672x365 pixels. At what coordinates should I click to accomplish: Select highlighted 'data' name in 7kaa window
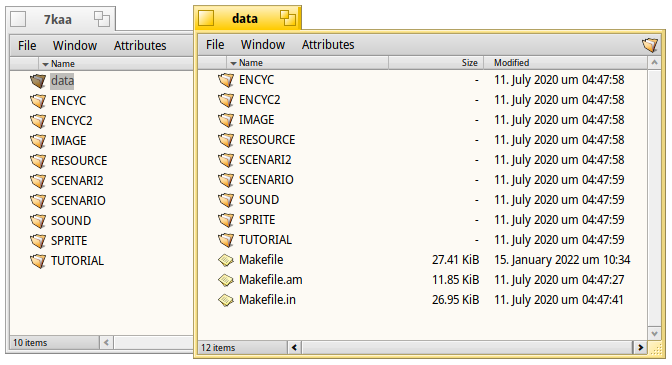click(x=62, y=81)
